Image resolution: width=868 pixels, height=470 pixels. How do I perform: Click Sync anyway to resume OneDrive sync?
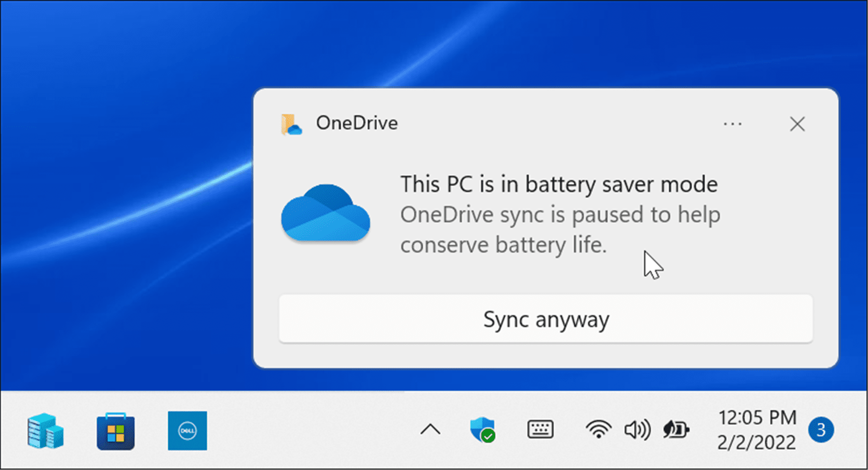point(545,319)
